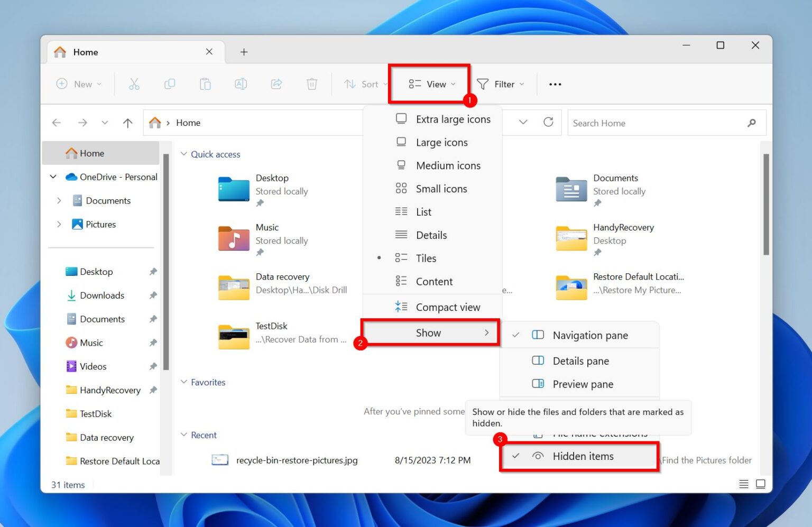The image size is (812, 527).
Task: Toggle Hidden items visibility
Action: 583,456
